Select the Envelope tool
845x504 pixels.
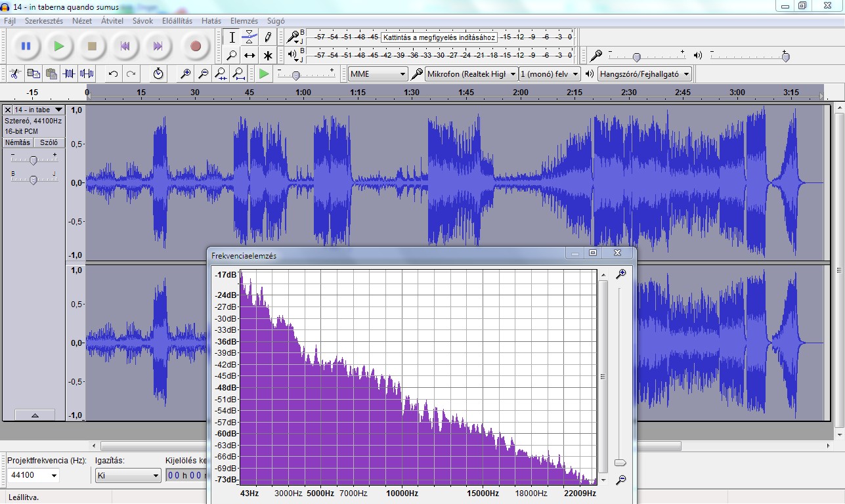pos(249,37)
